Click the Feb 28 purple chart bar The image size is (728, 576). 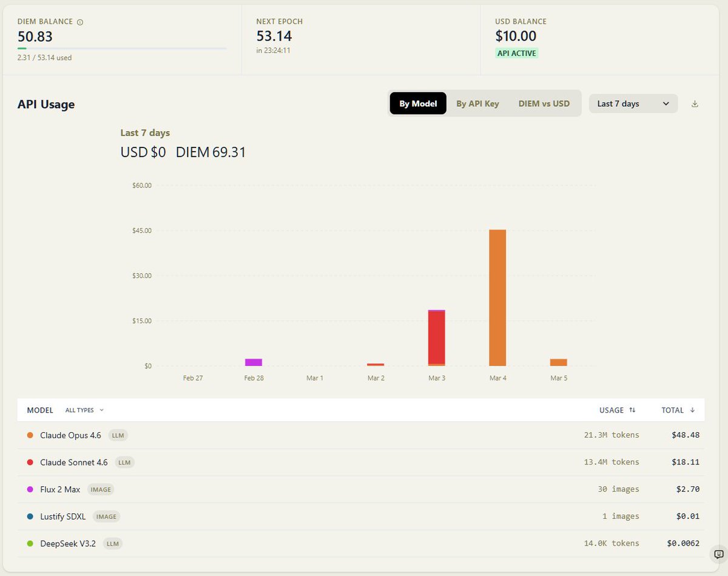(x=254, y=362)
